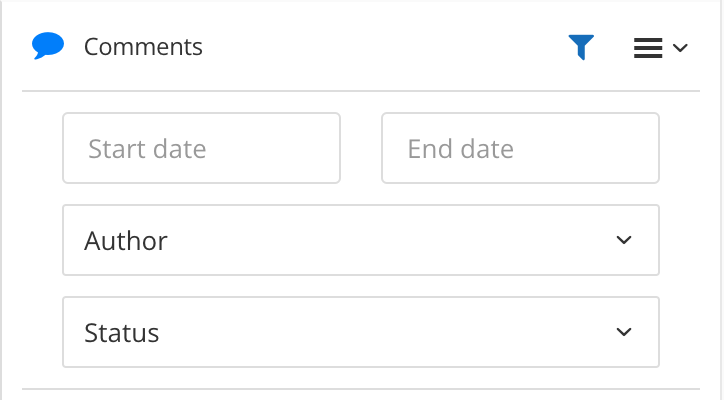Show comment view options via three-line menu

click(x=649, y=47)
